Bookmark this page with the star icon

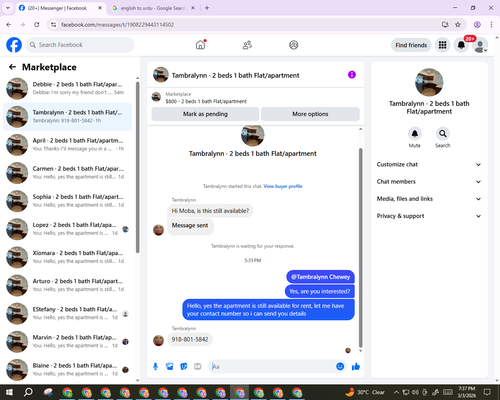point(458,25)
